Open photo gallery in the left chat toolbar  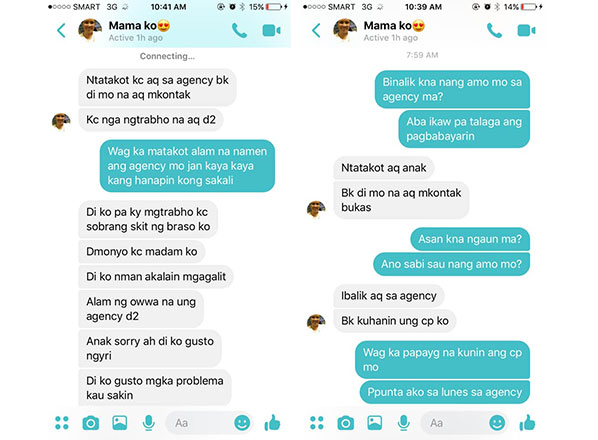tap(120, 423)
